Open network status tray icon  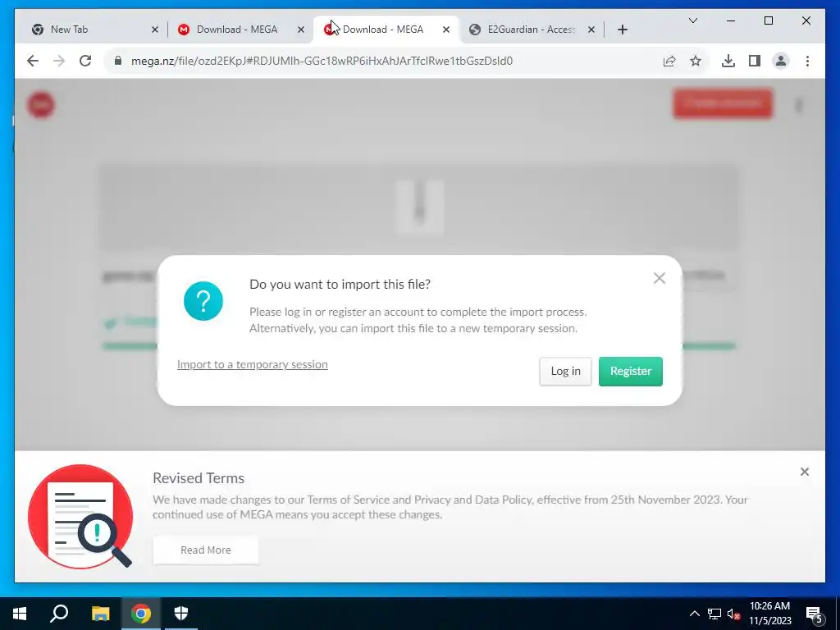pyautogui.click(x=714, y=614)
